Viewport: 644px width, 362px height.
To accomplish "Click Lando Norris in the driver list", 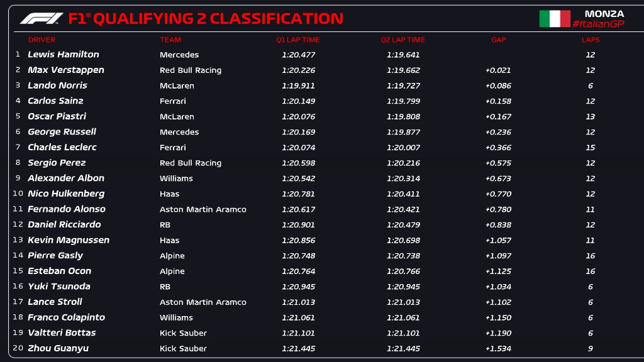I will click(57, 85).
